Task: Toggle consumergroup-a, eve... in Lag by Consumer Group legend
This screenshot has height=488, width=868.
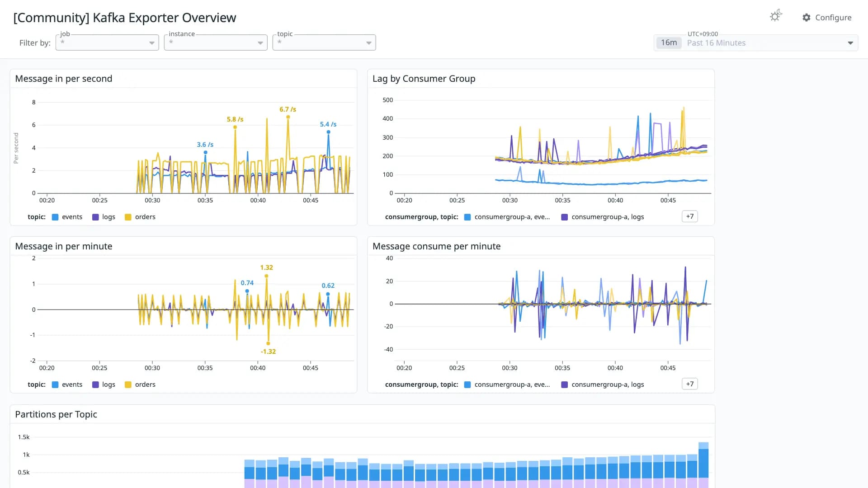Action: pos(507,217)
